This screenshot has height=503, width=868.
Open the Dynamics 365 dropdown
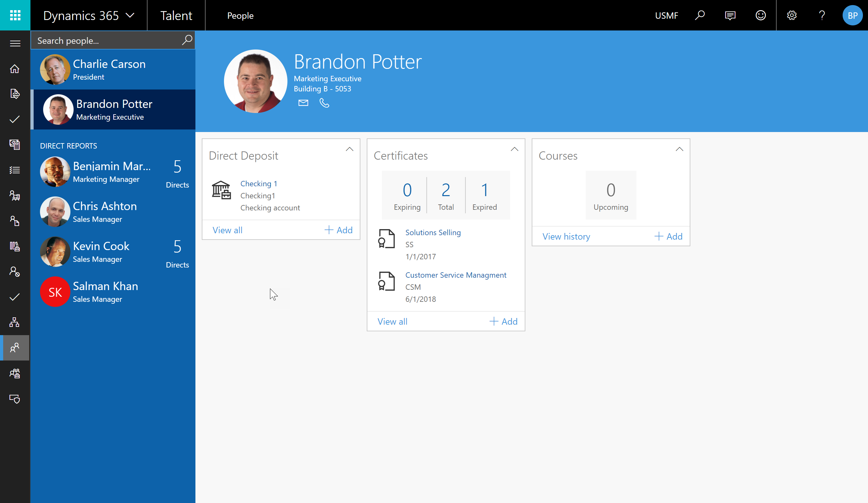click(89, 15)
